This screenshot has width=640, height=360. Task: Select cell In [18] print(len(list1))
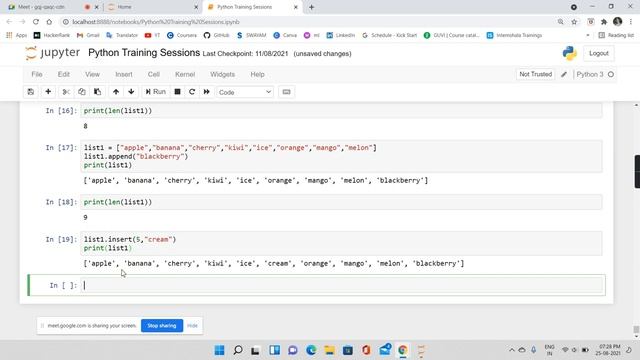point(342,202)
